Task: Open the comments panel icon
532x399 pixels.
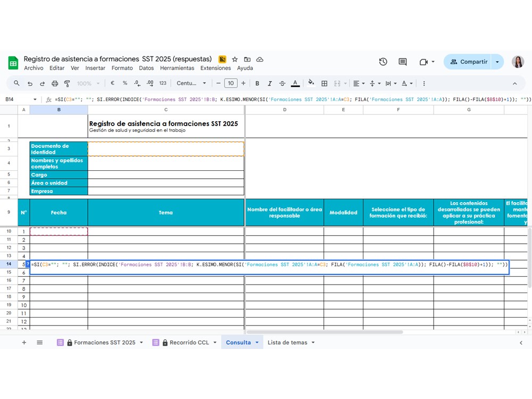Action: coord(403,62)
